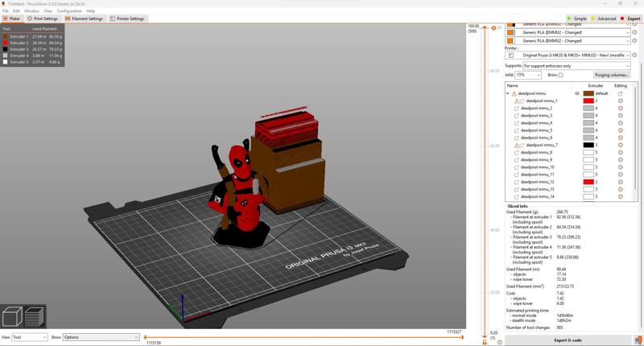Collapse the deadpool mmu tree item
644x346 pixels.
coord(508,93)
